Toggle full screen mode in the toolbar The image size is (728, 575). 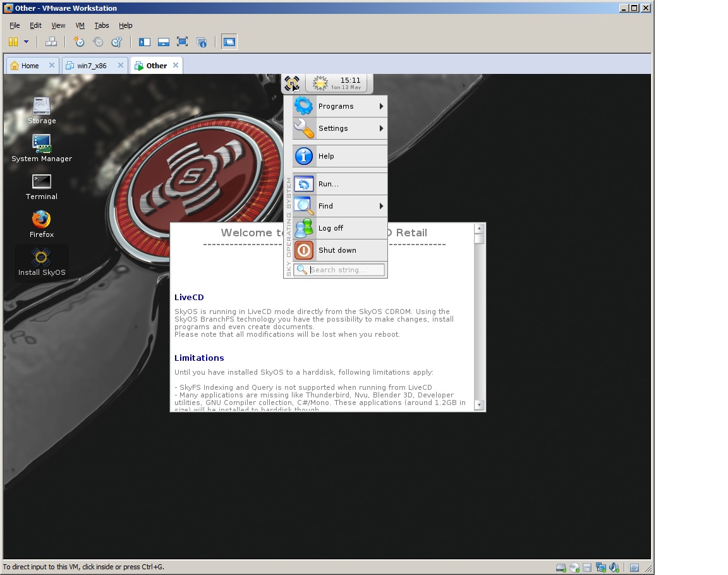tap(182, 42)
